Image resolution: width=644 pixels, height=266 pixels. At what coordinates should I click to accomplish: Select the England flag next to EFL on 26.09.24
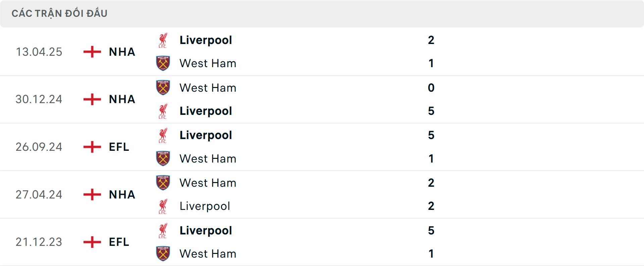tap(91, 147)
